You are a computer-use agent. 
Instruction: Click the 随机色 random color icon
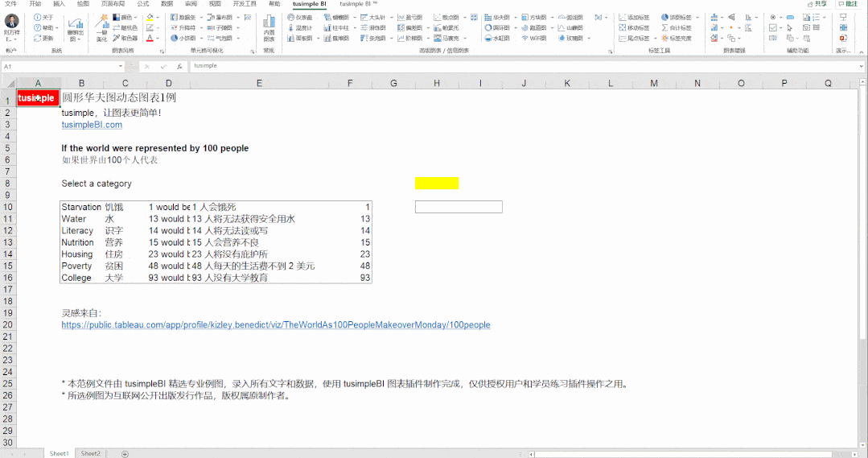[125, 27]
